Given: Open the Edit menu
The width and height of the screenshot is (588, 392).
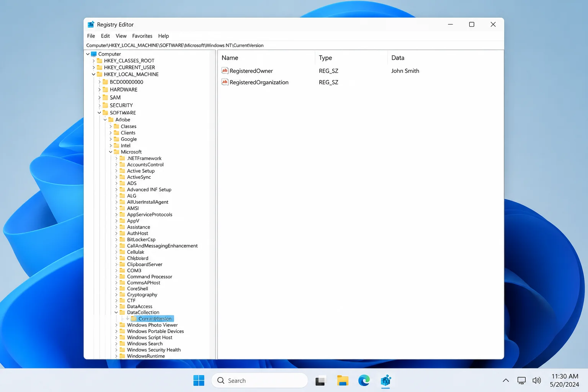Looking at the screenshot, I should 105,36.
